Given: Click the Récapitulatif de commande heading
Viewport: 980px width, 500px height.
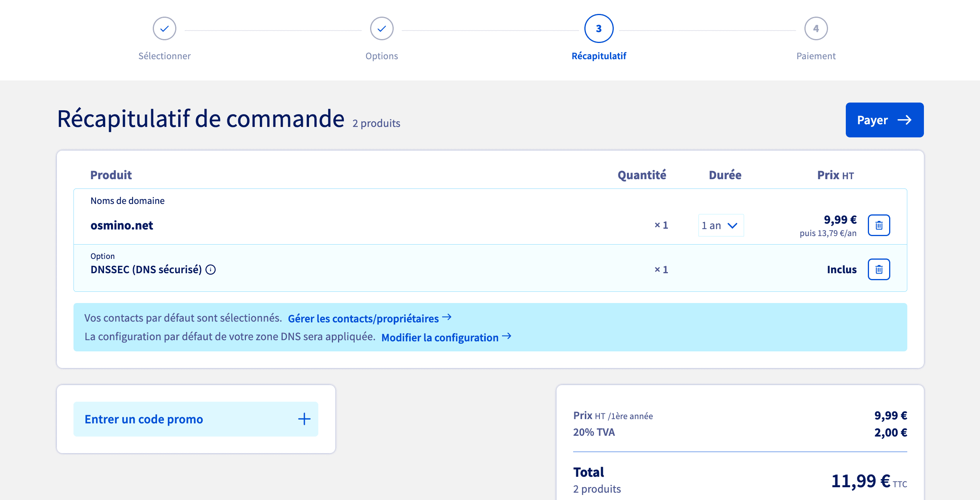Looking at the screenshot, I should click(201, 119).
